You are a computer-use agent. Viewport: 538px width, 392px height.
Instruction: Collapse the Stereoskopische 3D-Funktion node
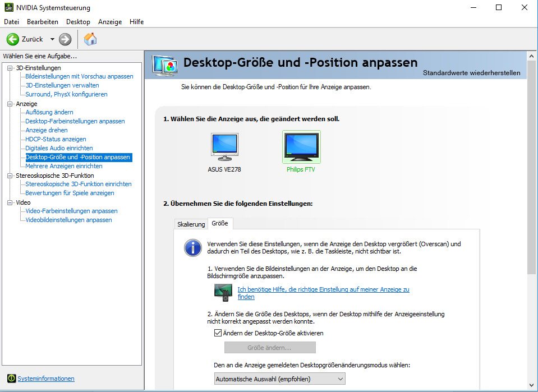10,176
